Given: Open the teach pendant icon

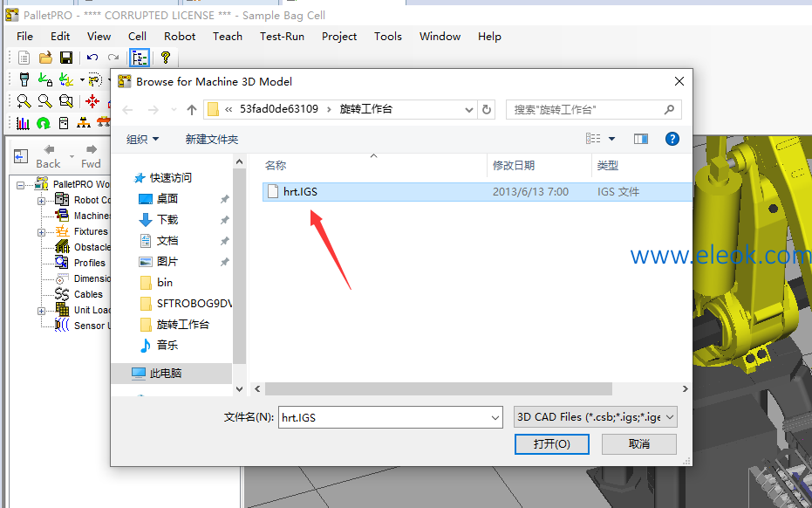Looking at the screenshot, I should [24, 79].
